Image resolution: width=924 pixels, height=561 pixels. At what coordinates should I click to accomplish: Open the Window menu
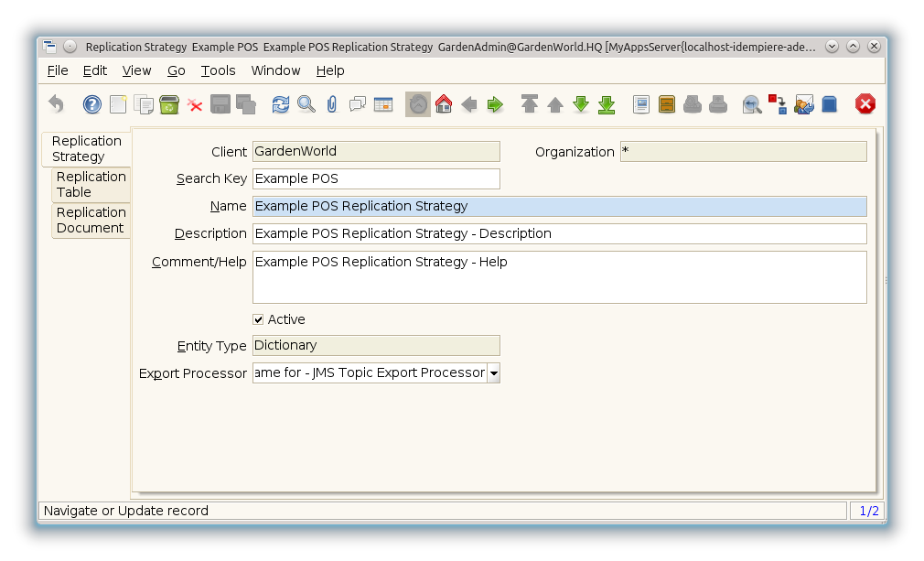(275, 70)
